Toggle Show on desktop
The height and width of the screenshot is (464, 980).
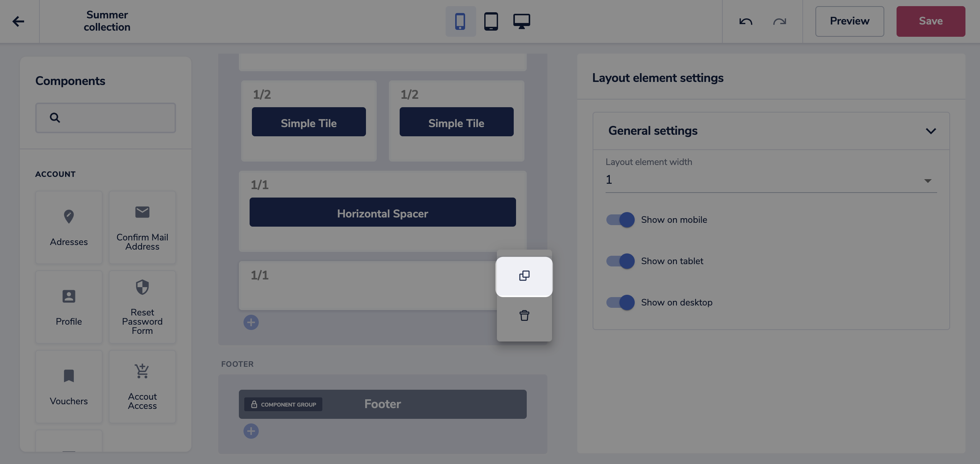click(x=620, y=302)
